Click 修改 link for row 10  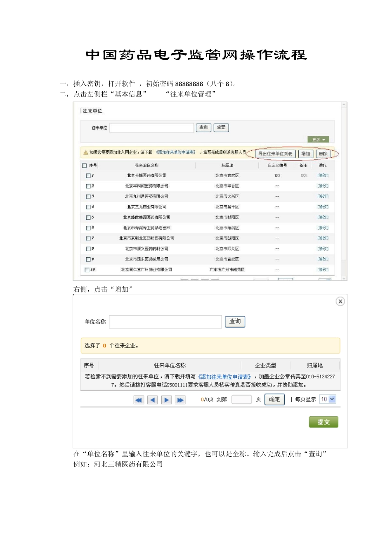(x=323, y=270)
